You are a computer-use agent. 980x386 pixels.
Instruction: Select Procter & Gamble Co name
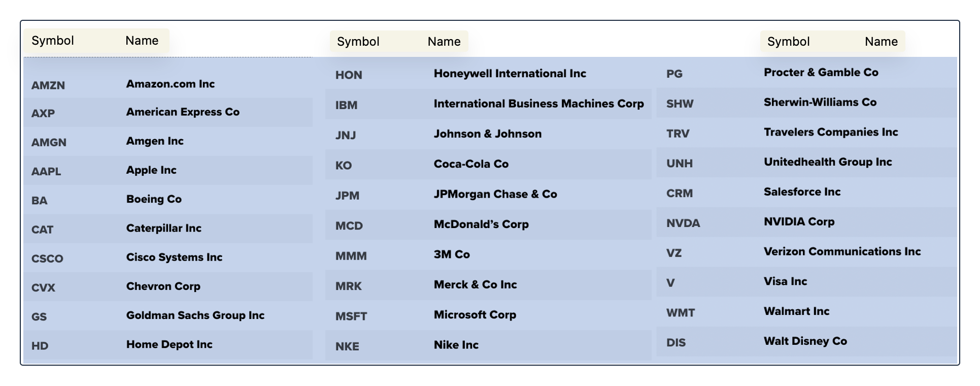pyautogui.click(x=821, y=72)
